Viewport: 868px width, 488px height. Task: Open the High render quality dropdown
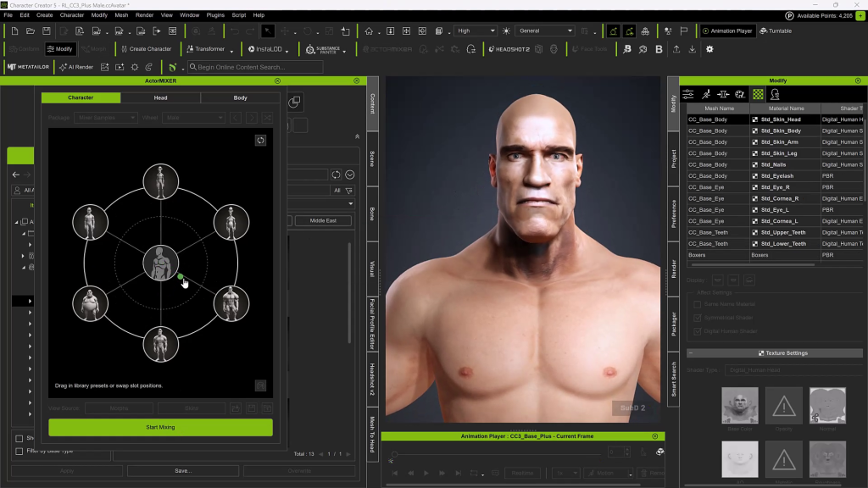pyautogui.click(x=476, y=30)
